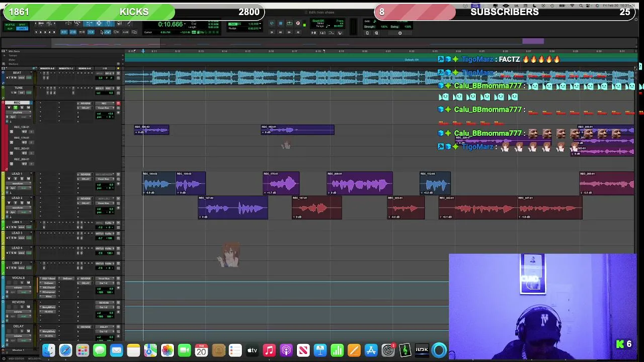Toggle the Online transport button
The width and height of the screenshot is (644, 362).
coord(272,23)
